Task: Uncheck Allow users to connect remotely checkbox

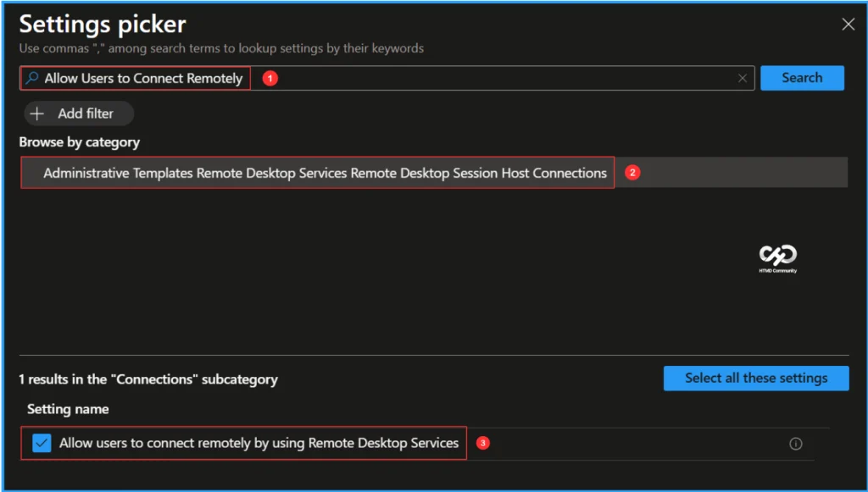Action: click(x=42, y=443)
